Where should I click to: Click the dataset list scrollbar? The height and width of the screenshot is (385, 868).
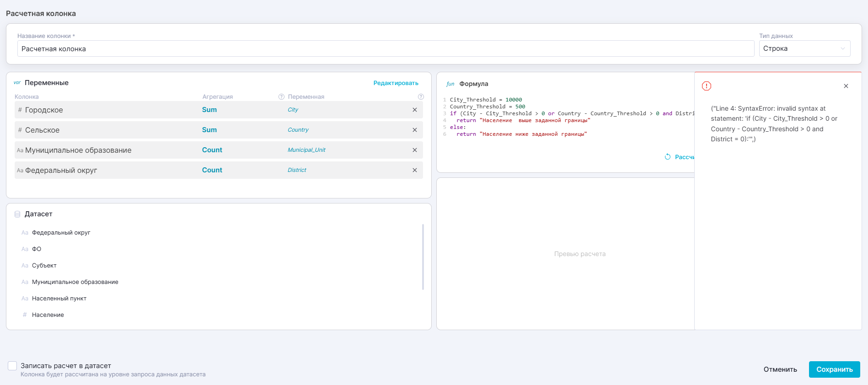tap(423, 257)
